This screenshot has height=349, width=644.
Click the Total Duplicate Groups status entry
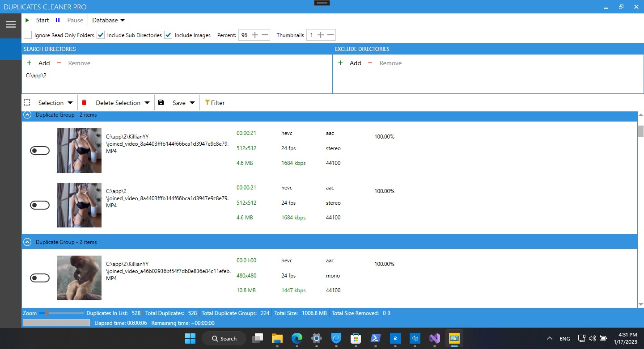(236, 313)
